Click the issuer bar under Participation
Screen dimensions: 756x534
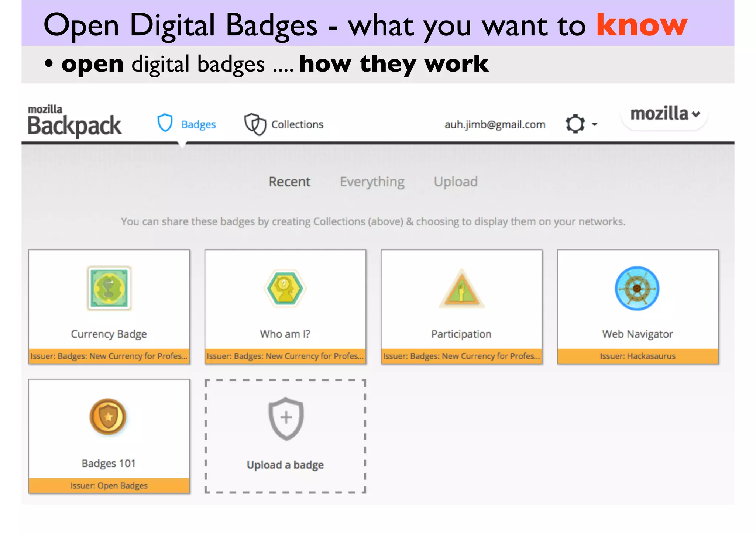pos(461,356)
